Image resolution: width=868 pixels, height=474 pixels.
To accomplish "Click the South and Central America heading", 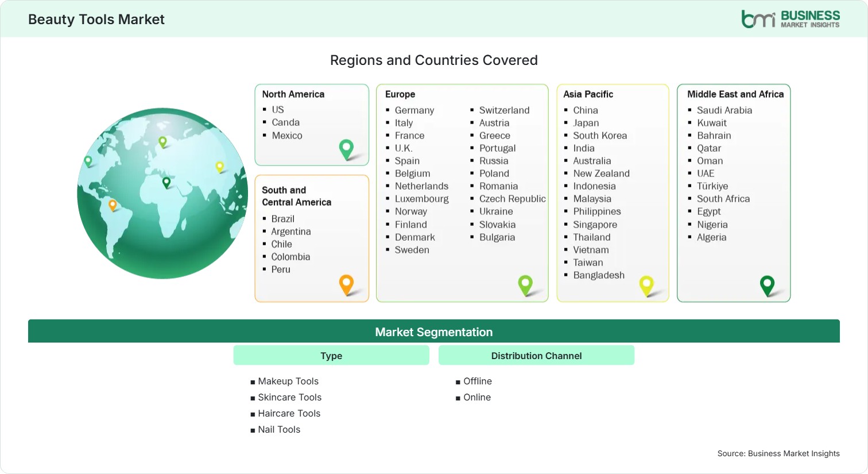I will point(297,196).
